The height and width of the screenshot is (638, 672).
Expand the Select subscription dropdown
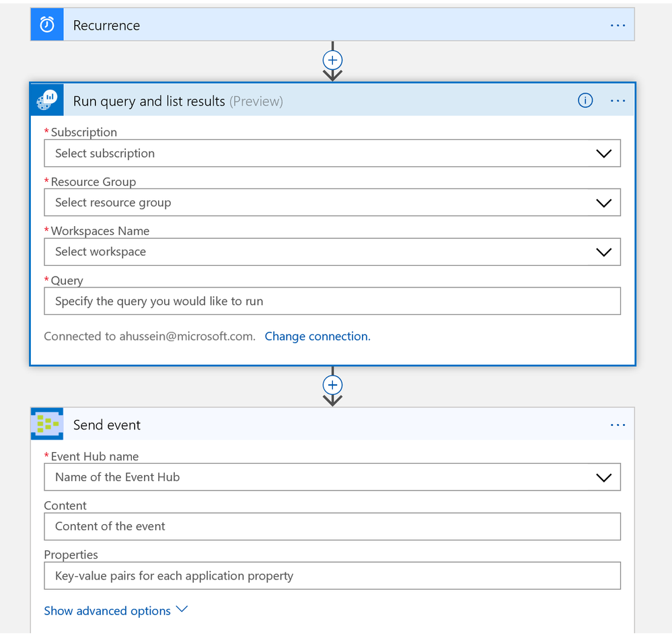point(603,153)
